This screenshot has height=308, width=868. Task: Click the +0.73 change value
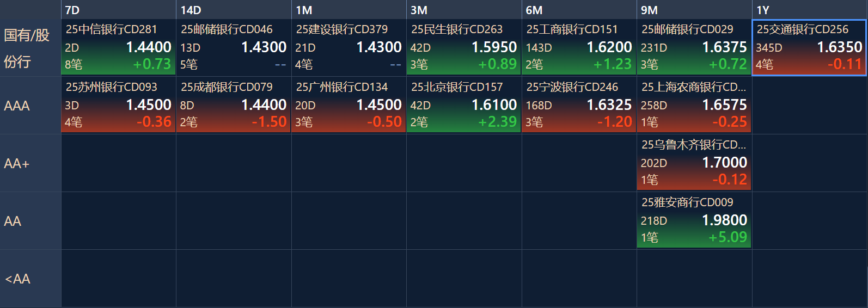click(152, 64)
